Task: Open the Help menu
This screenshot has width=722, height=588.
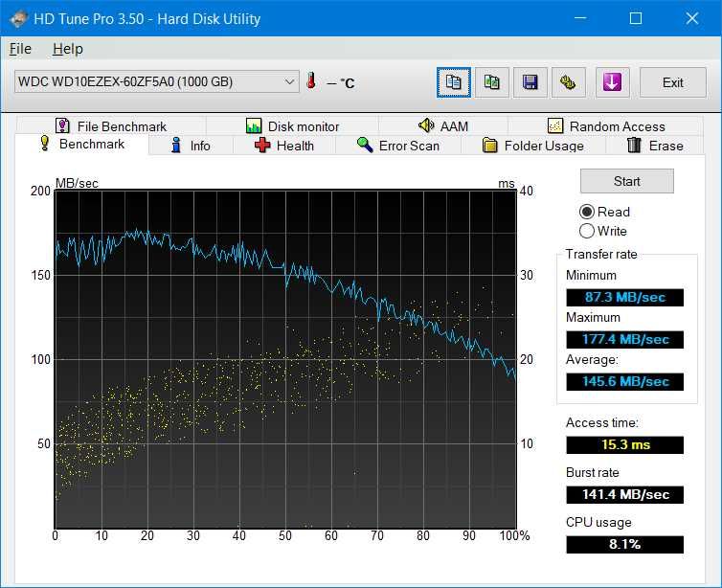Action: (x=68, y=49)
